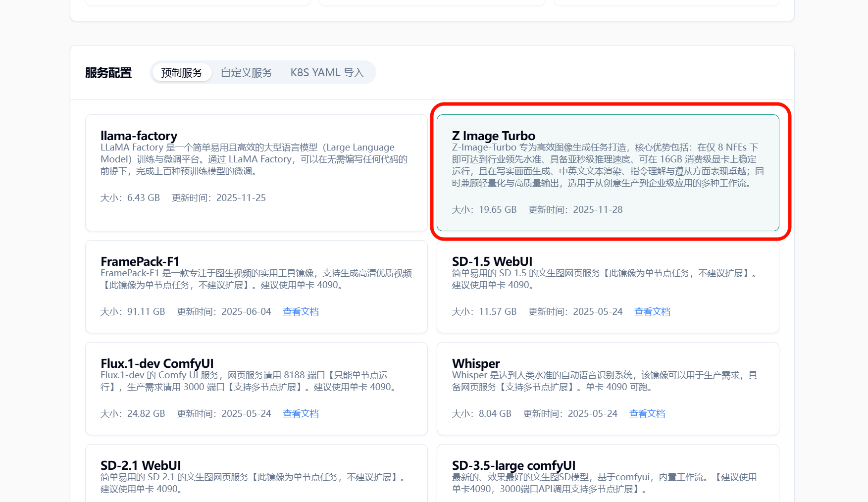This screenshot has height=502, width=868.
Task: Choose the Flux.1-dev ComfyUI service card
Action: tap(256, 388)
